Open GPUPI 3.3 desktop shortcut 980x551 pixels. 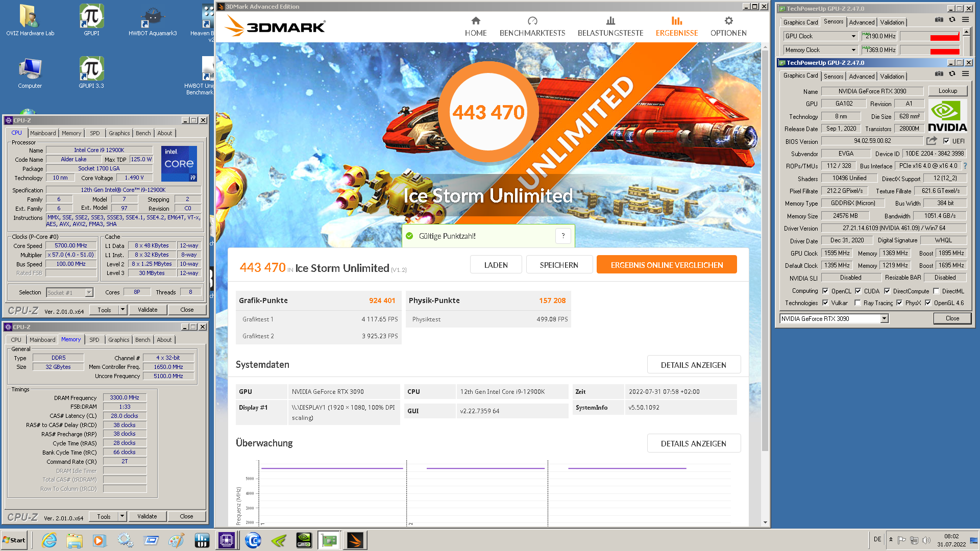click(x=91, y=72)
